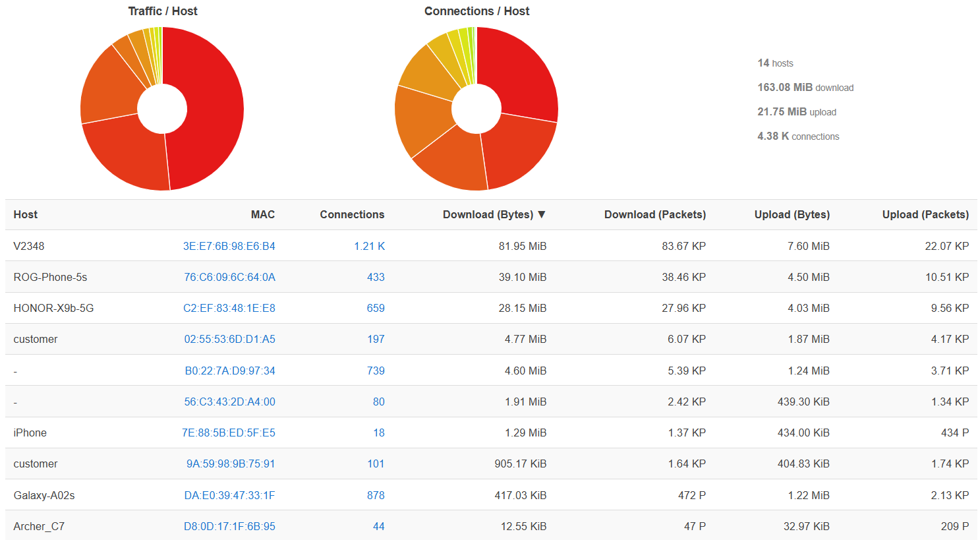Click the 14 hosts summary
Screen dimensions: 980x540
click(x=775, y=63)
